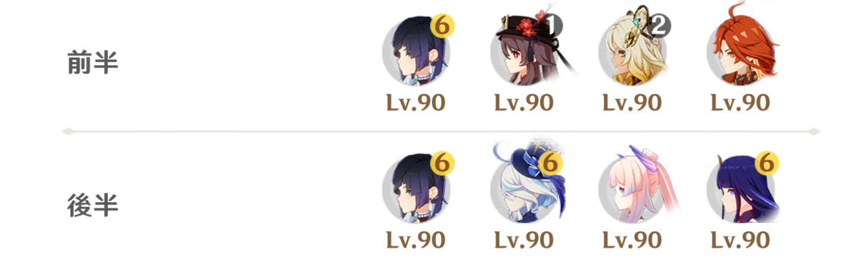Click the gray 1 badge on brown-hat girl
The height and width of the screenshot is (265, 868).
point(552,26)
